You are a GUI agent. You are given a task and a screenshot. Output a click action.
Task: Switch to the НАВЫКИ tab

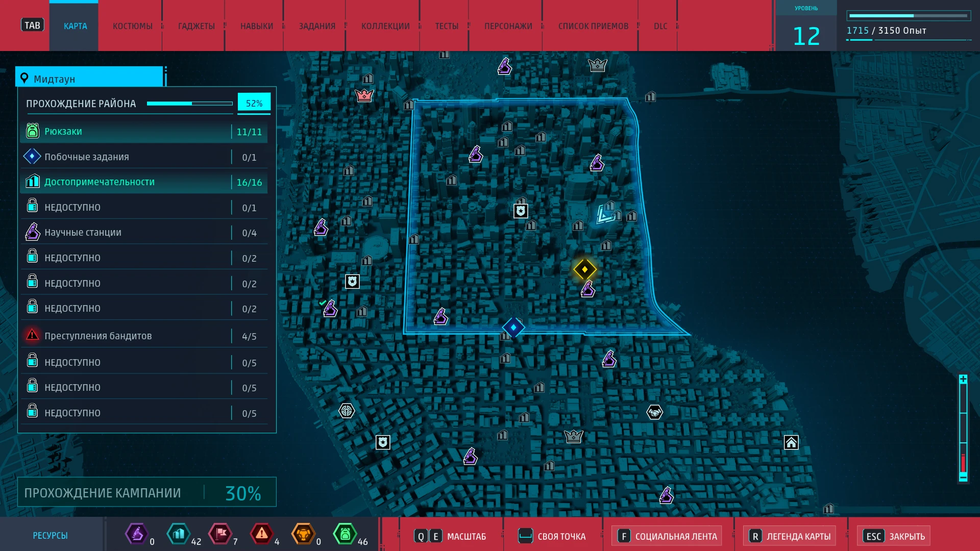point(257,26)
